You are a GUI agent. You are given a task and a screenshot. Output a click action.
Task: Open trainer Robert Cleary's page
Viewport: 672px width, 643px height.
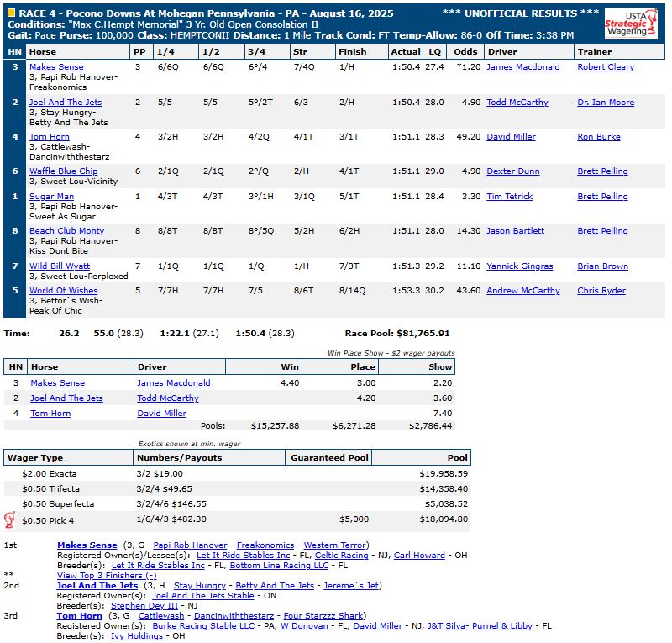coord(605,67)
